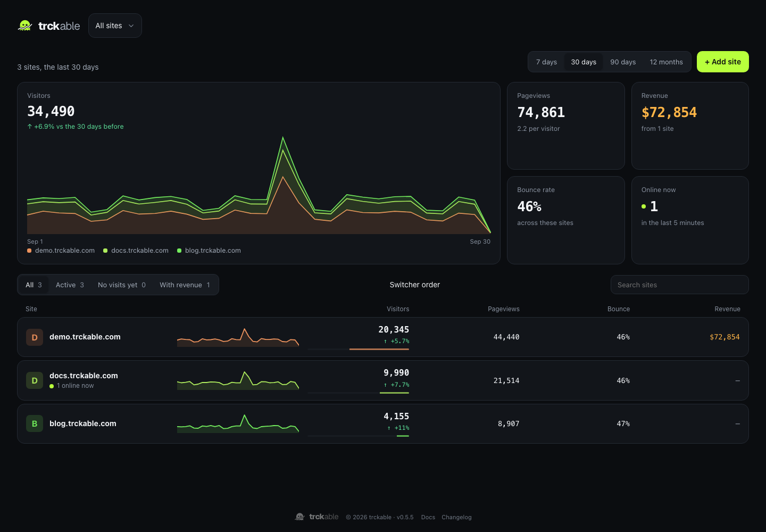
Task: Open the blog.trckable.com site row link
Action: point(83,423)
